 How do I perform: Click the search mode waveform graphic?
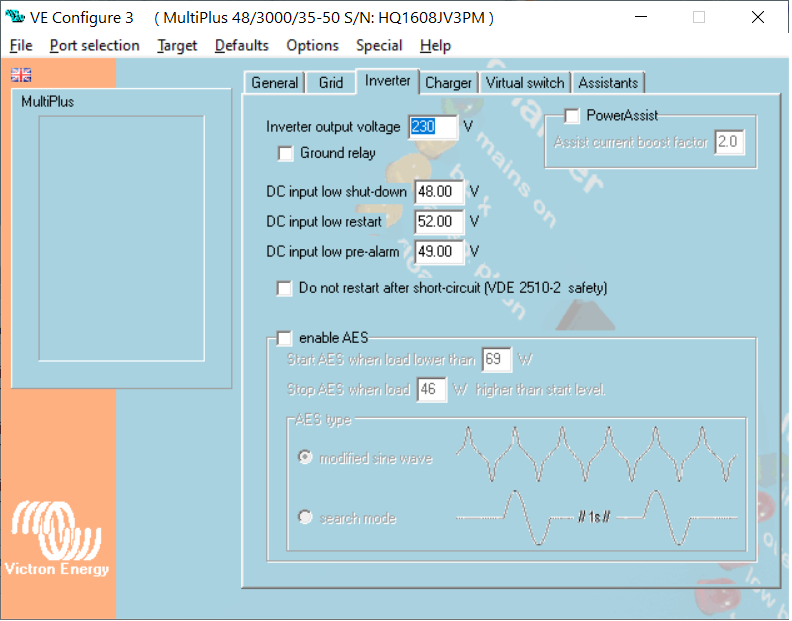596,517
